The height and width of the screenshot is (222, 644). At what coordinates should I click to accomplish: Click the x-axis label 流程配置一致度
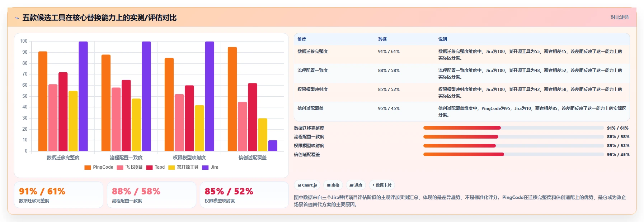(126, 158)
